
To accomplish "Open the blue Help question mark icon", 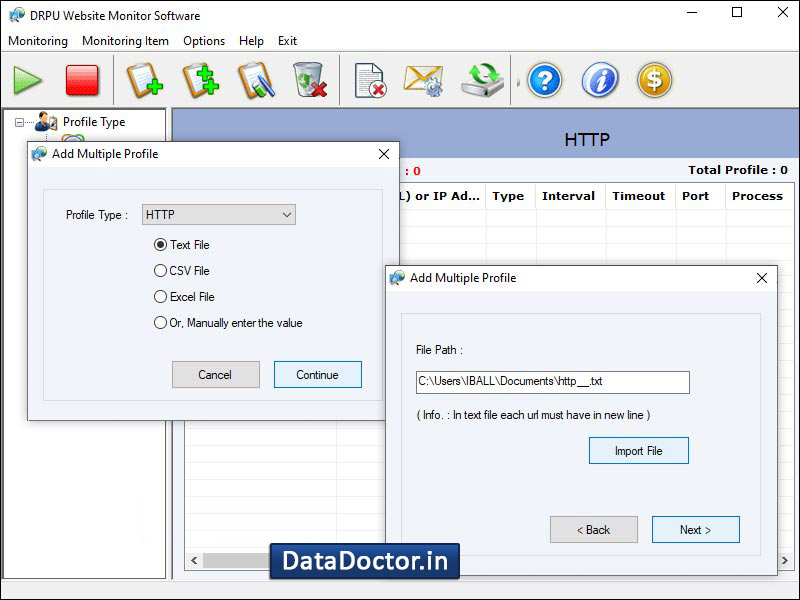I will [543, 80].
